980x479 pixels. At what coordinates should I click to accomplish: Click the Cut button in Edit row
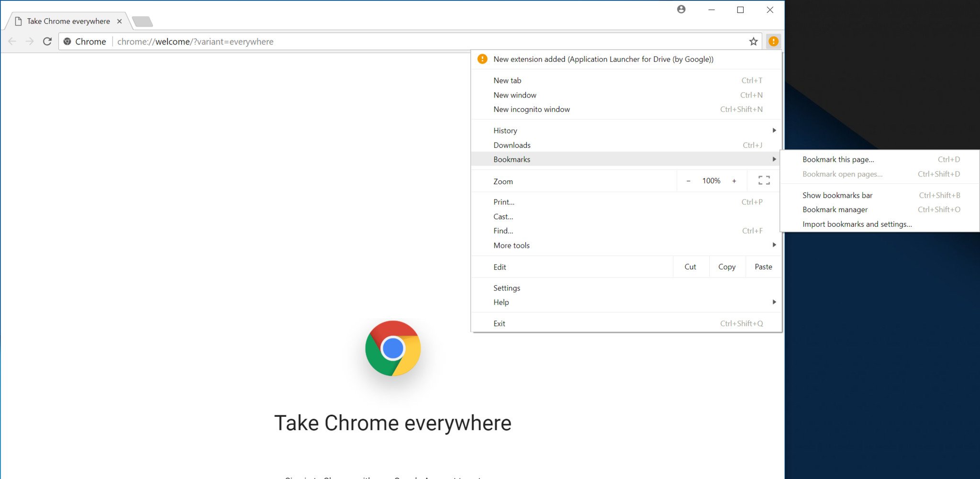point(690,267)
